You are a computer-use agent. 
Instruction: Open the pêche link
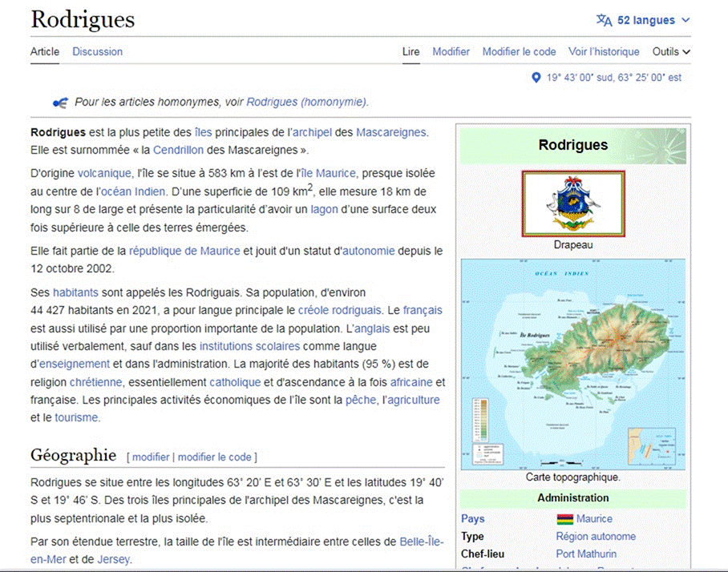click(361, 400)
